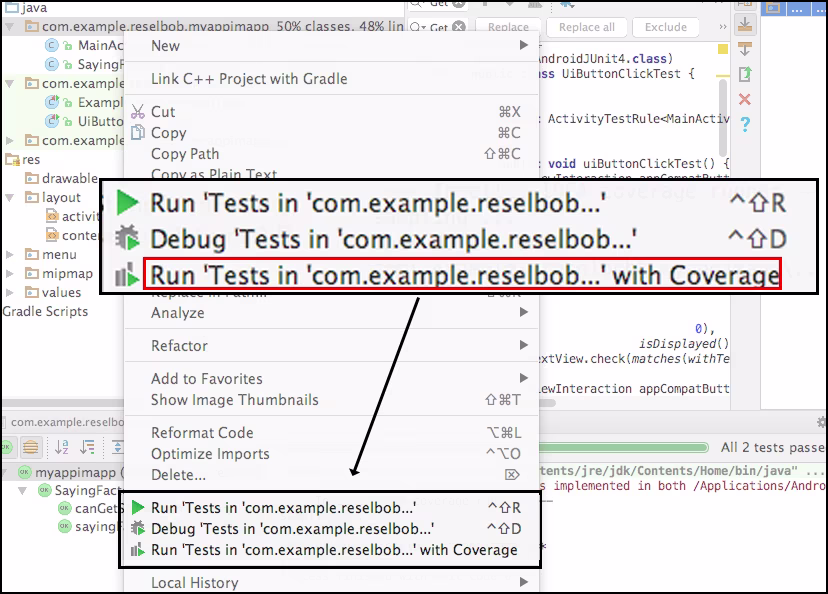Click the MainAc class file icon
Image resolution: width=828 pixels, height=594 pixels.
click(x=52, y=45)
